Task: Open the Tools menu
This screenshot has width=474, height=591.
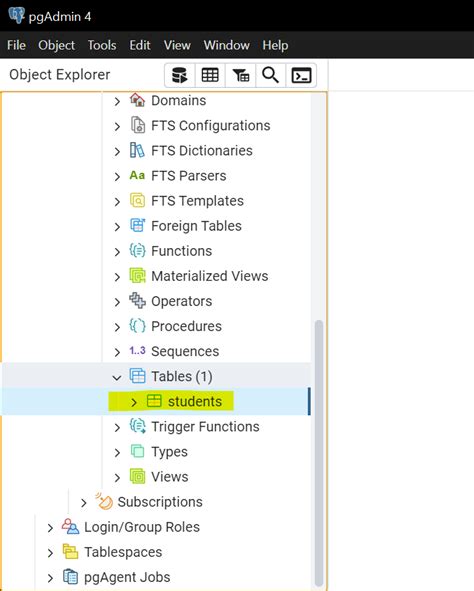Action: (x=102, y=45)
